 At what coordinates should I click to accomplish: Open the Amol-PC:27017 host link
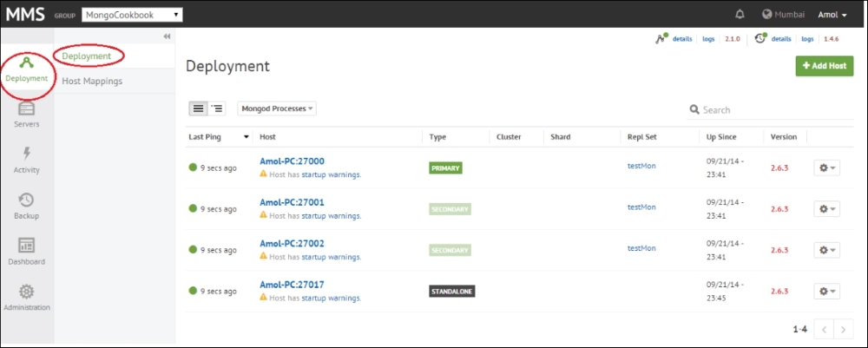tap(292, 285)
